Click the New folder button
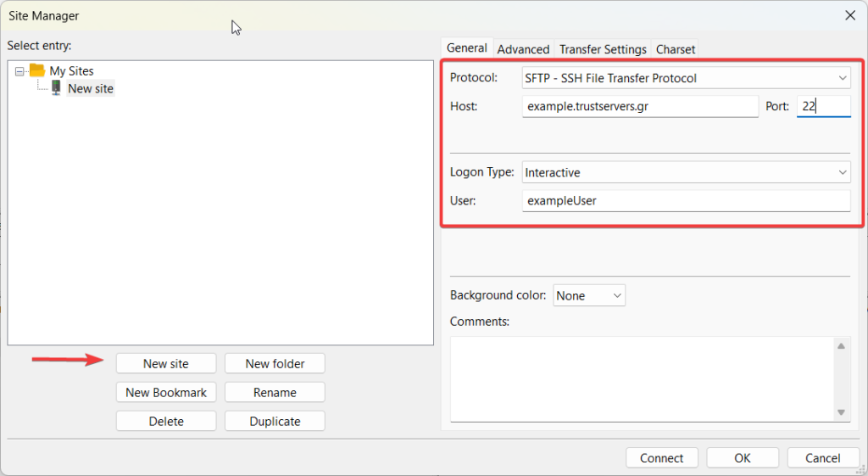Viewport: 868px width, 476px height. [x=275, y=363]
